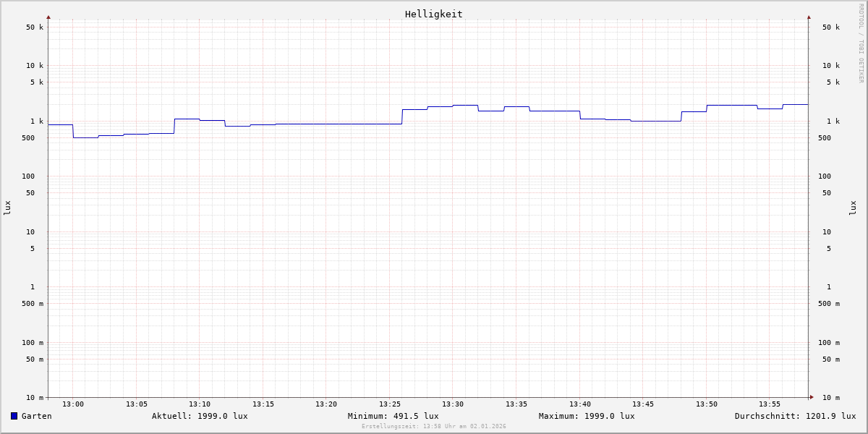Click the 13:30 time axis label
The width and height of the screenshot is (868, 434).
(453, 404)
